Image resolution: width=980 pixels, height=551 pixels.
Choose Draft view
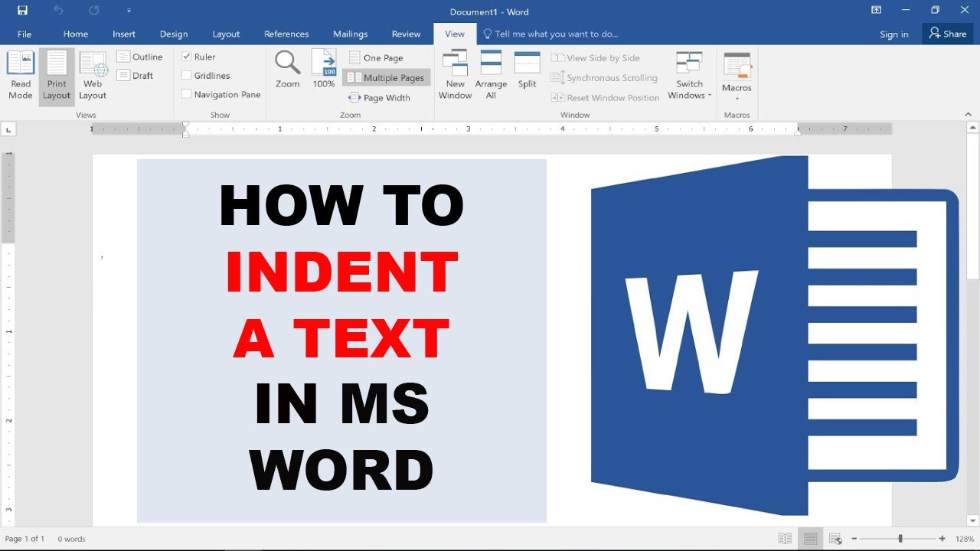[x=136, y=75]
